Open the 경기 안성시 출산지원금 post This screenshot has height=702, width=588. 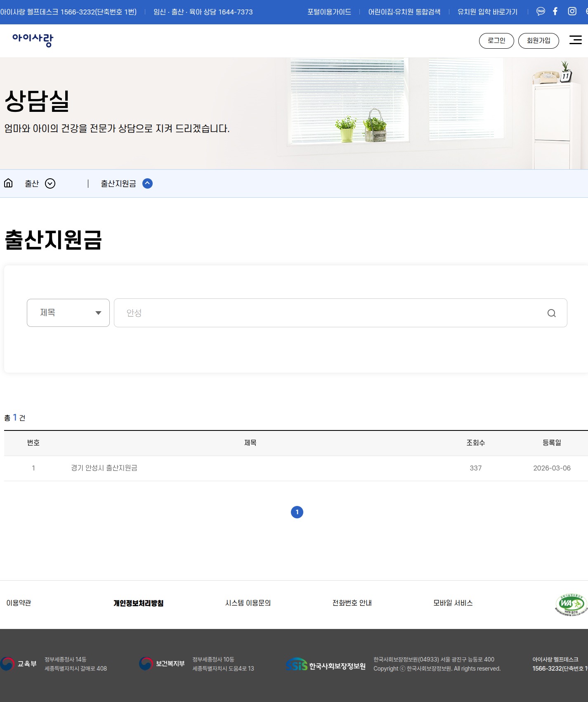(104, 468)
